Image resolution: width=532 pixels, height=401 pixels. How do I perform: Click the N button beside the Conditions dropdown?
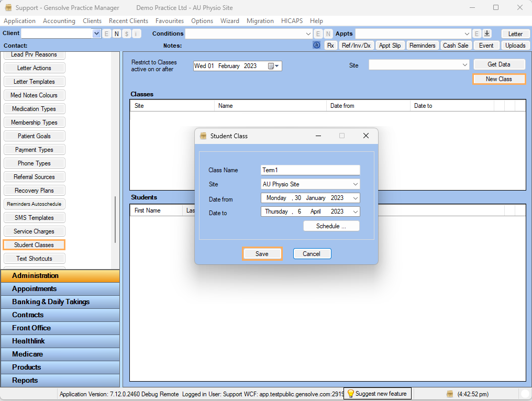pos(328,34)
